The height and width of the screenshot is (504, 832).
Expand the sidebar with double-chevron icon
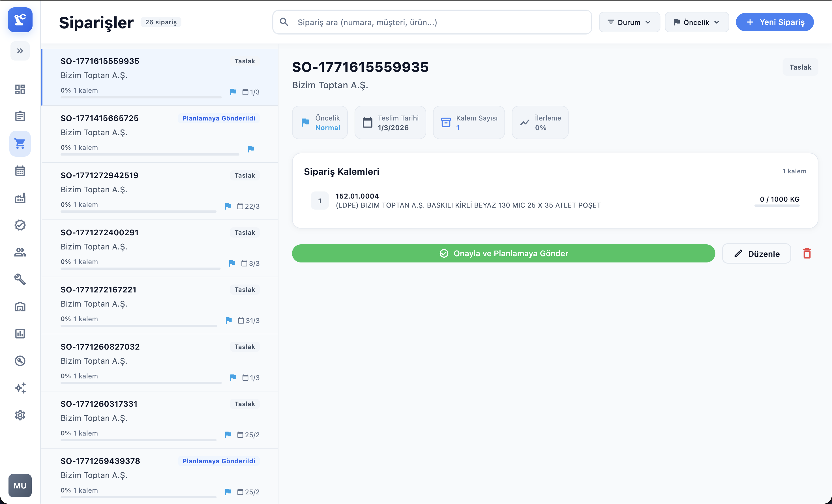click(20, 51)
